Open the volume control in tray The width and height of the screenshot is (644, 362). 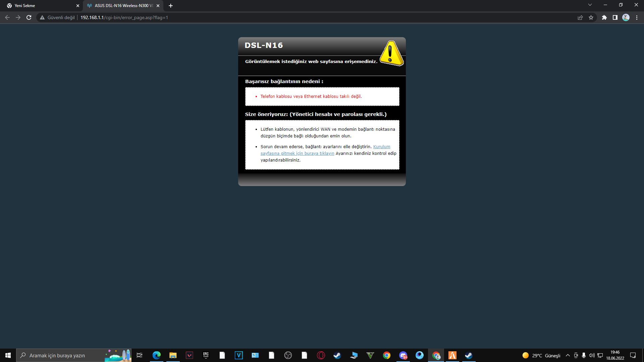592,355
